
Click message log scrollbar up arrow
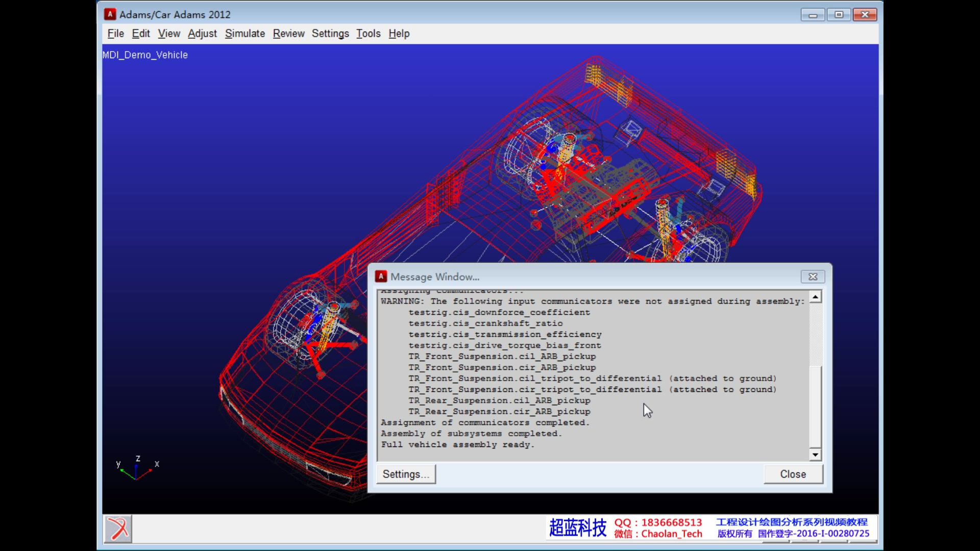pos(815,297)
